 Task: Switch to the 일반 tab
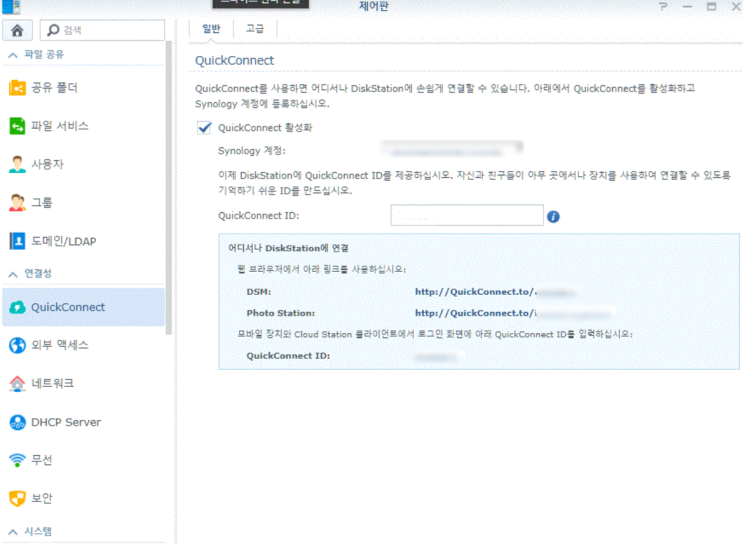click(x=211, y=29)
